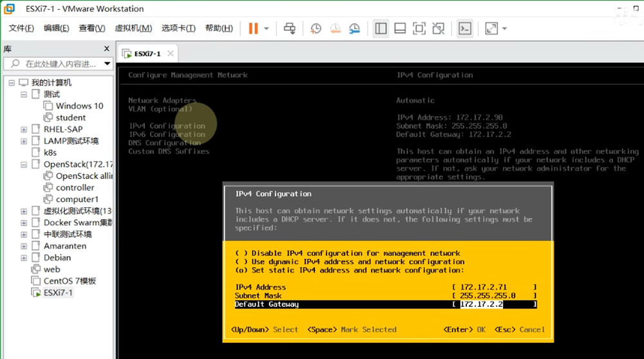
Task: Switch to Unity mode icon
Action: (438, 28)
